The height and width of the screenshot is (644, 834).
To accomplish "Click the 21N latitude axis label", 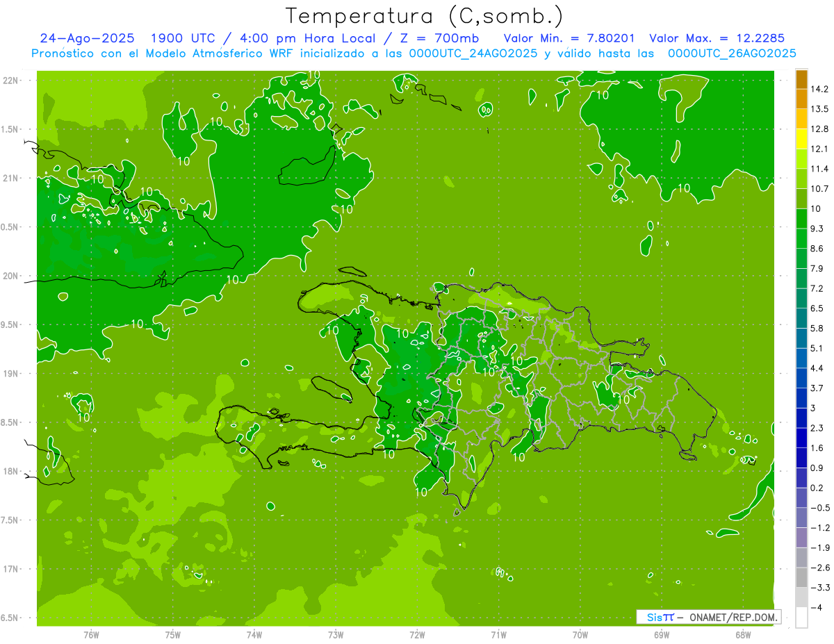I will point(10,178).
